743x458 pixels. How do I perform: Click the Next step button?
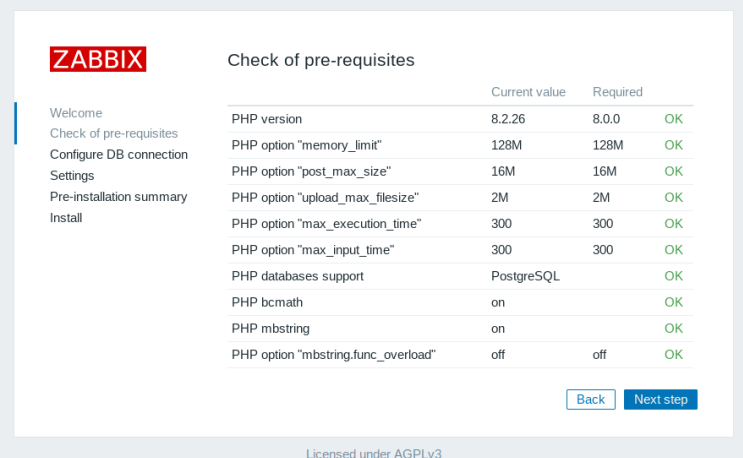pos(660,399)
